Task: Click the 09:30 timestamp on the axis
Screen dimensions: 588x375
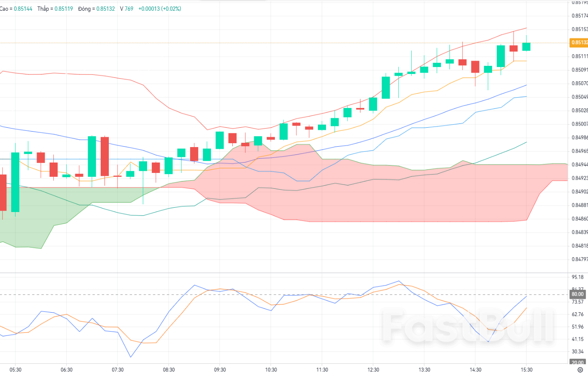Action: [221, 369]
